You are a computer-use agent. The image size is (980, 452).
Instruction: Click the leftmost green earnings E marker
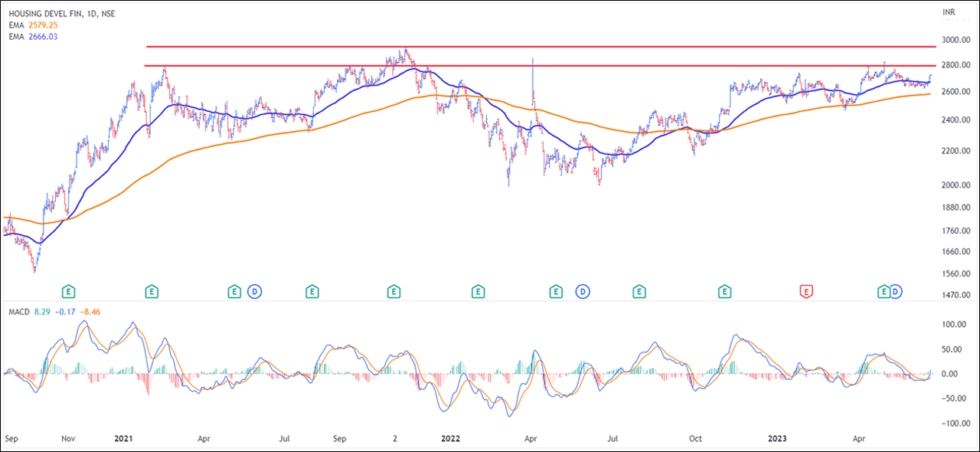coord(69,291)
